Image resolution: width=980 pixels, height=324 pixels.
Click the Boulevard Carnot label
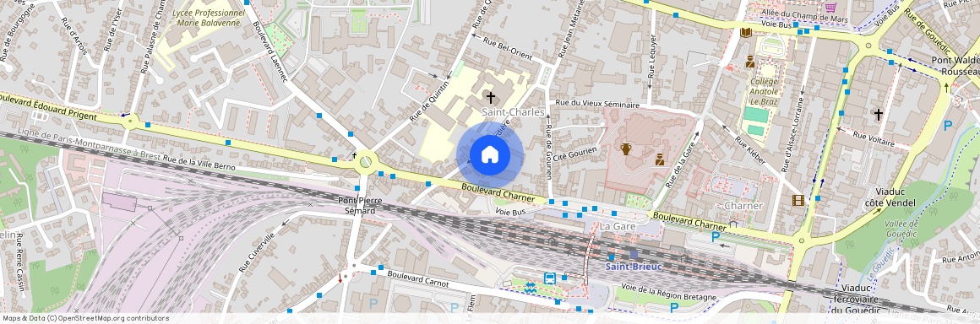[x=417, y=278]
